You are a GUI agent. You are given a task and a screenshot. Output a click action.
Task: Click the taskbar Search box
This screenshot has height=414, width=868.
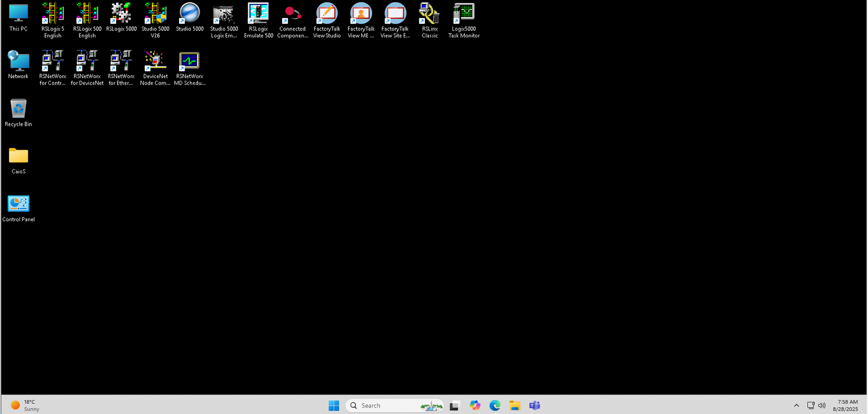pyautogui.click(x=394, y=405)
